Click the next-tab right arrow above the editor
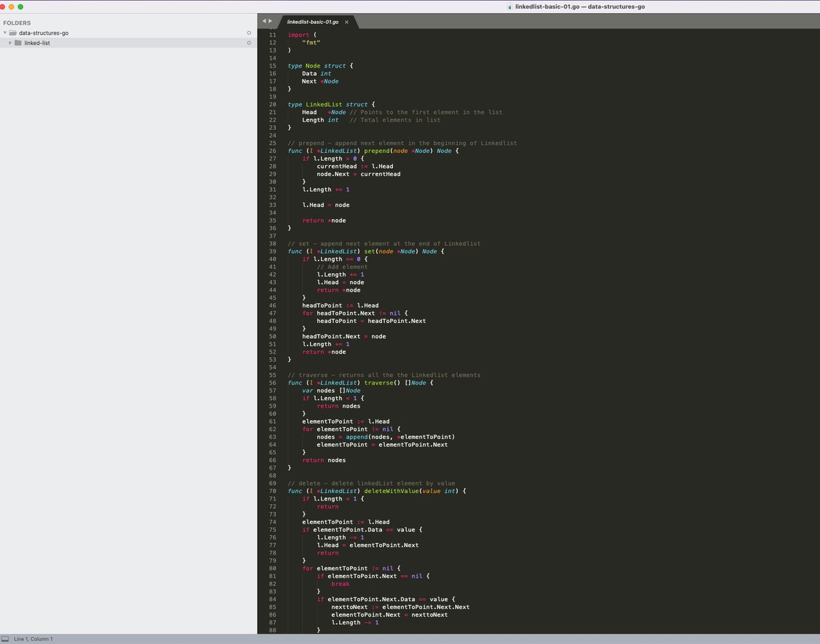Viewport: 820px width, 644px height. [269, 20]
